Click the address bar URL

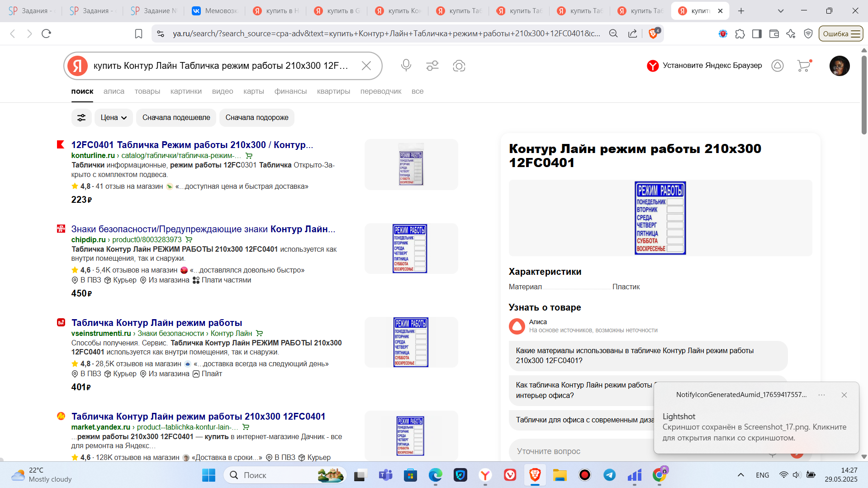coord(387,33)
